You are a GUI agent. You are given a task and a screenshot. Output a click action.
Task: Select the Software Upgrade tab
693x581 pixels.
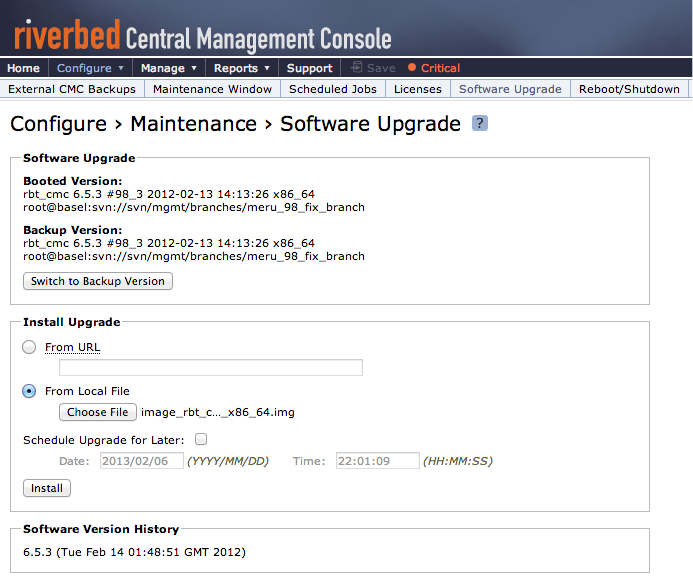pos(510,89)
